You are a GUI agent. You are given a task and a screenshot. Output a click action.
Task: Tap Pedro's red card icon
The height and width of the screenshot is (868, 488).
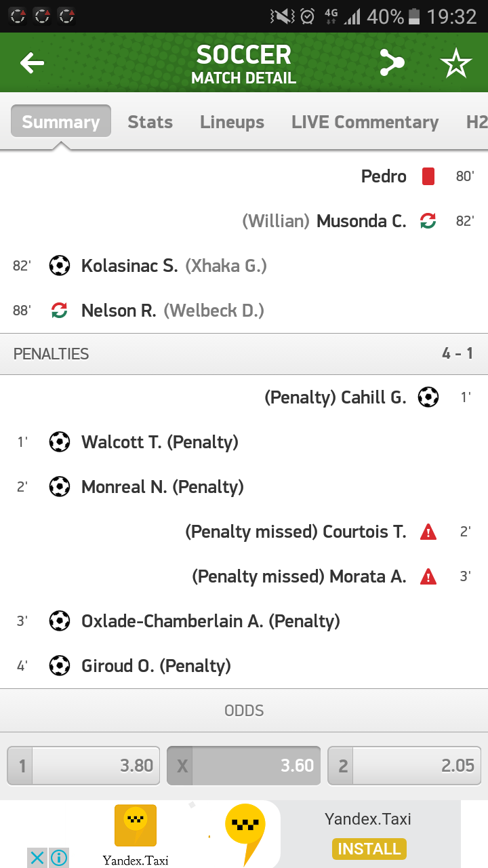pyautogui.click(x=428, y=176)
